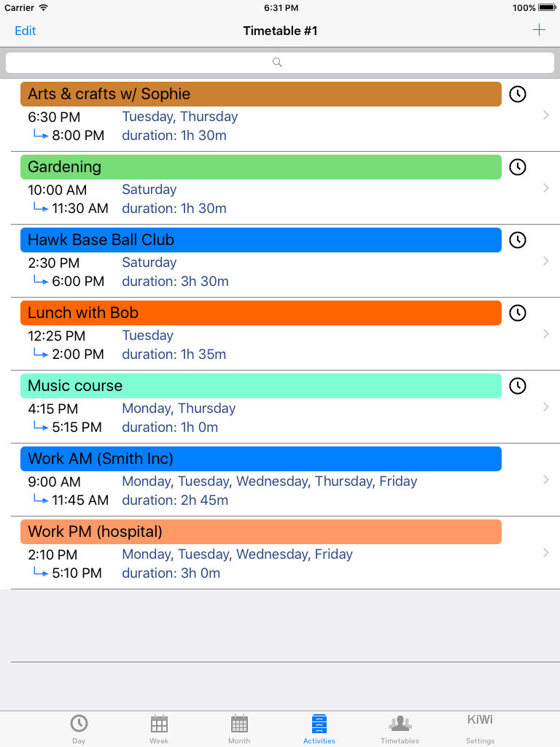This screenshot has width=560, height=747.
Task: Tap clock icon beside Music course
Action: 518,385
